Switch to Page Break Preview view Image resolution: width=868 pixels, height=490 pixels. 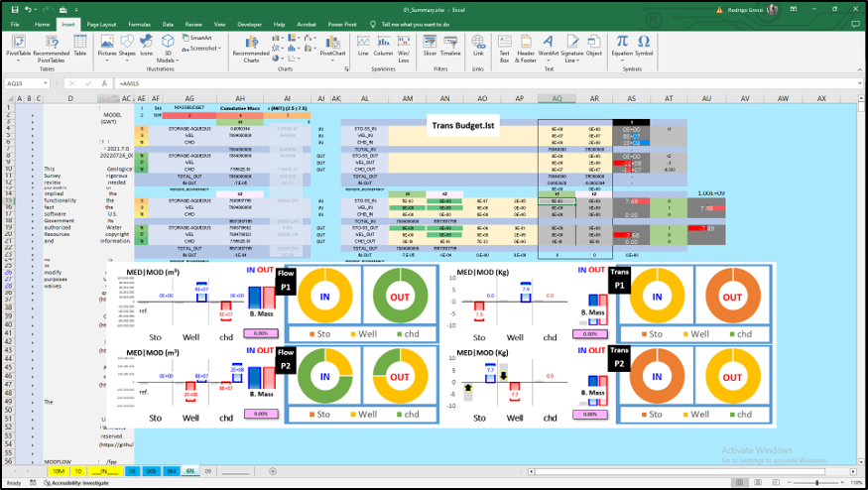pyautogui.click(x=774, y=483)
